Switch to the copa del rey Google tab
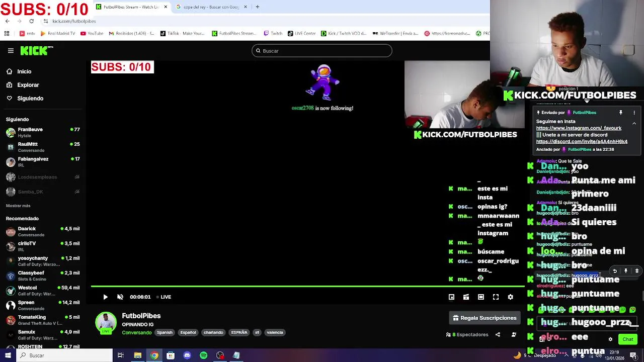Screen dimensions: 644x362 (211, 7)
